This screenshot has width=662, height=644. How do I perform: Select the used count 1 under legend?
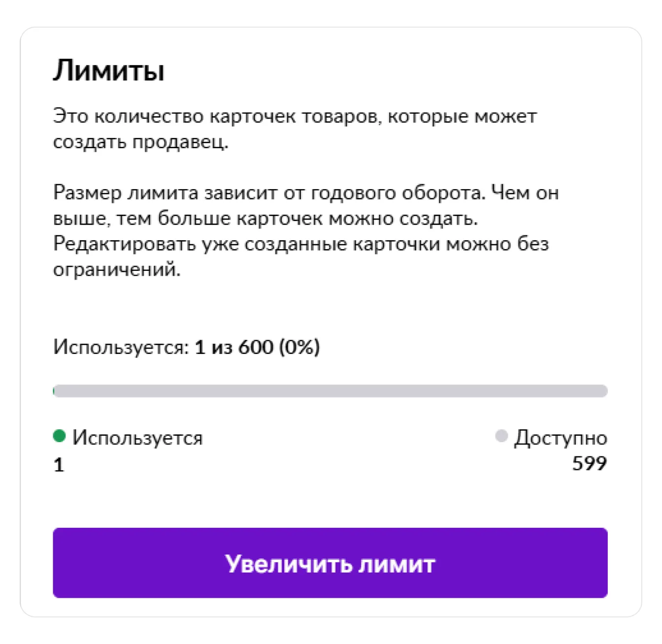point(59,465)
